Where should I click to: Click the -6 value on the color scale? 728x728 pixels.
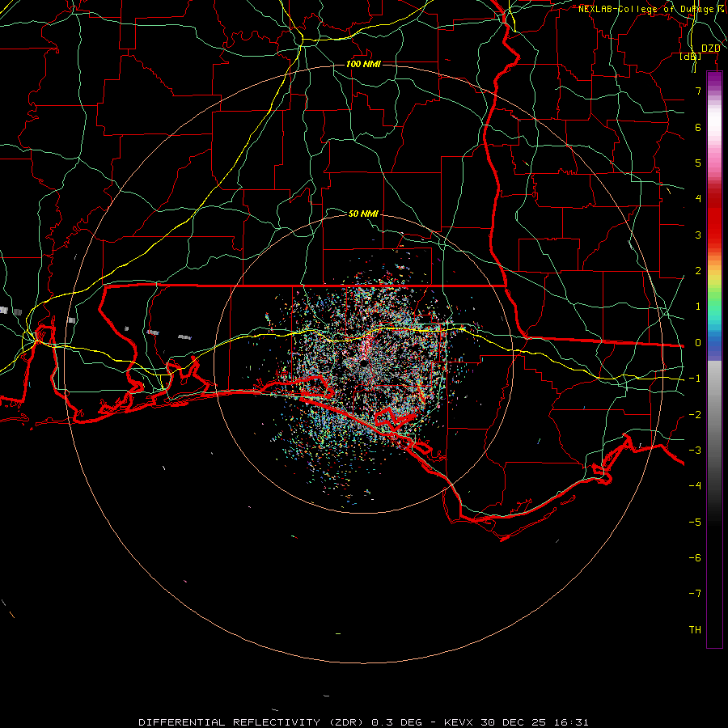(x=695, y=558)
